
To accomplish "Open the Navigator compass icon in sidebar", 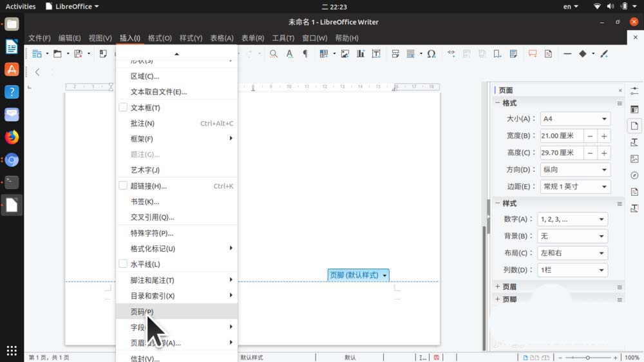I will pyautogui.click(x=634, y=175).
